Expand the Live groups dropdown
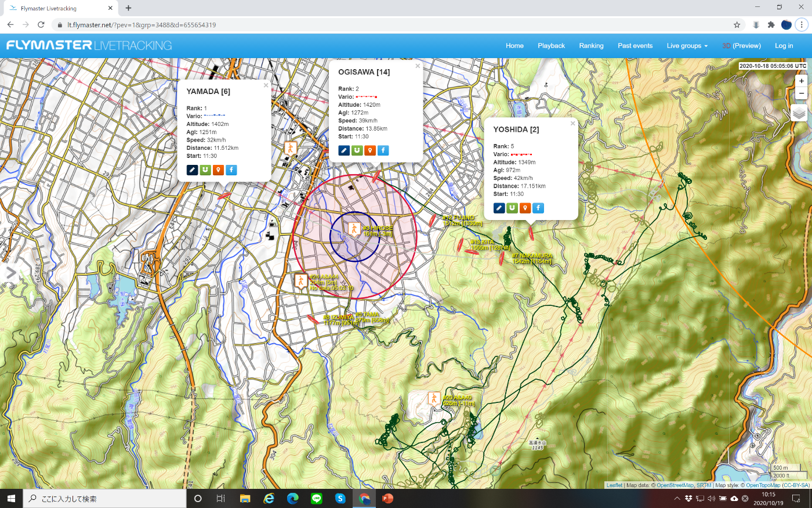 (687, 46)
